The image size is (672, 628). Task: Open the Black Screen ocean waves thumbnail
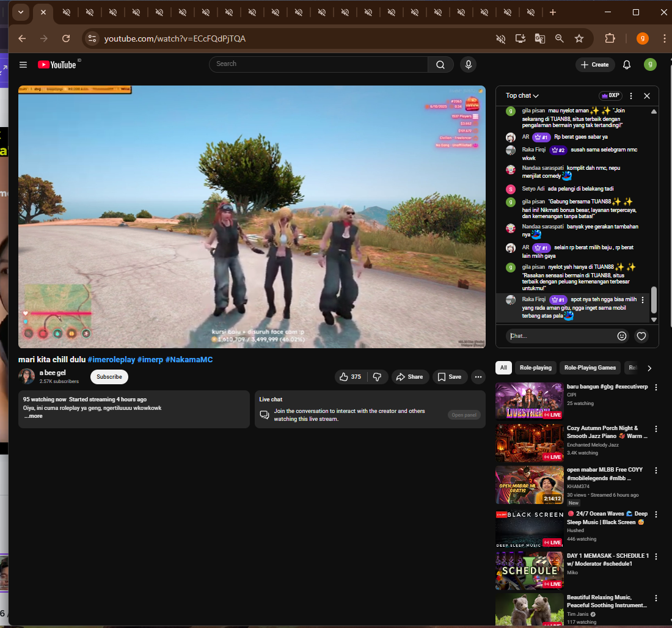[529, 528]
